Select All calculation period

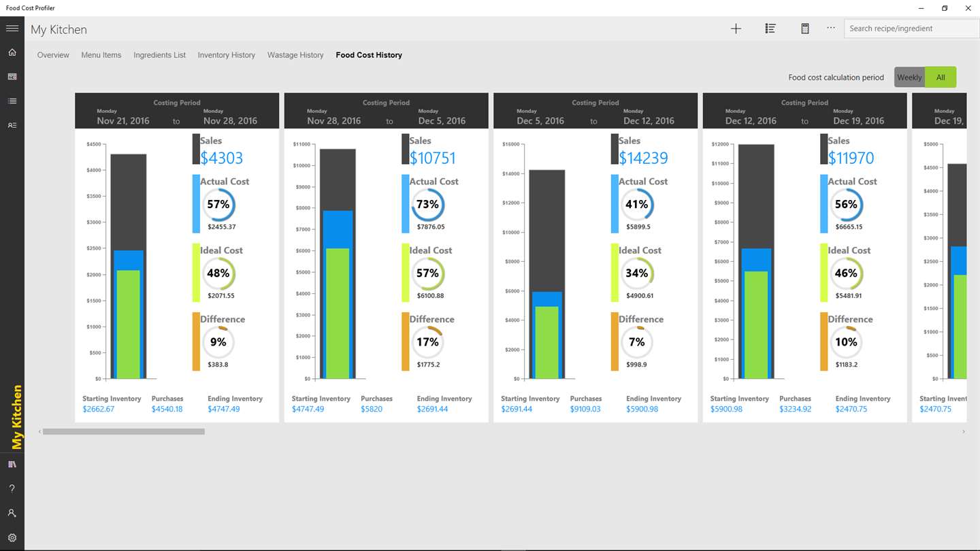(941, 77)
